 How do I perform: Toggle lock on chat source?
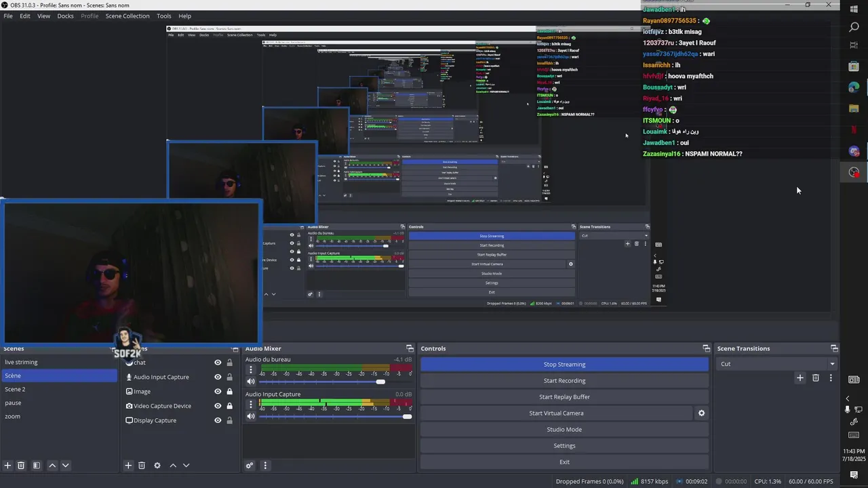229,363
